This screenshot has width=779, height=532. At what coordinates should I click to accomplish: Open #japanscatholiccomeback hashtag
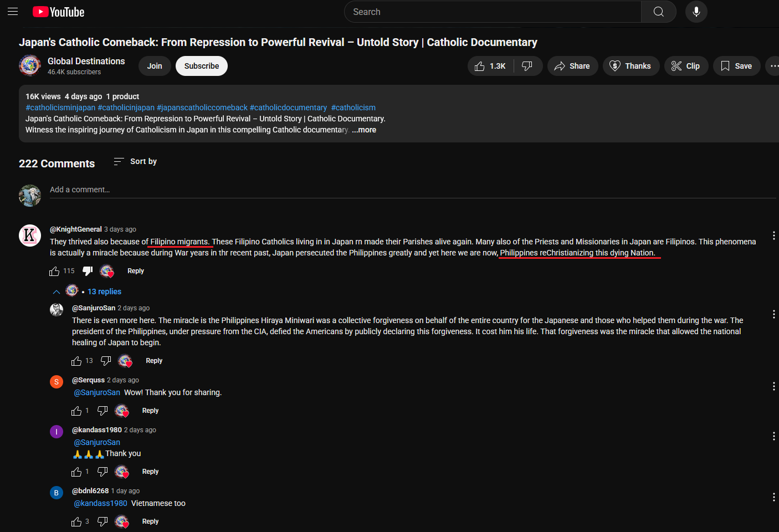tap(202, 108)
